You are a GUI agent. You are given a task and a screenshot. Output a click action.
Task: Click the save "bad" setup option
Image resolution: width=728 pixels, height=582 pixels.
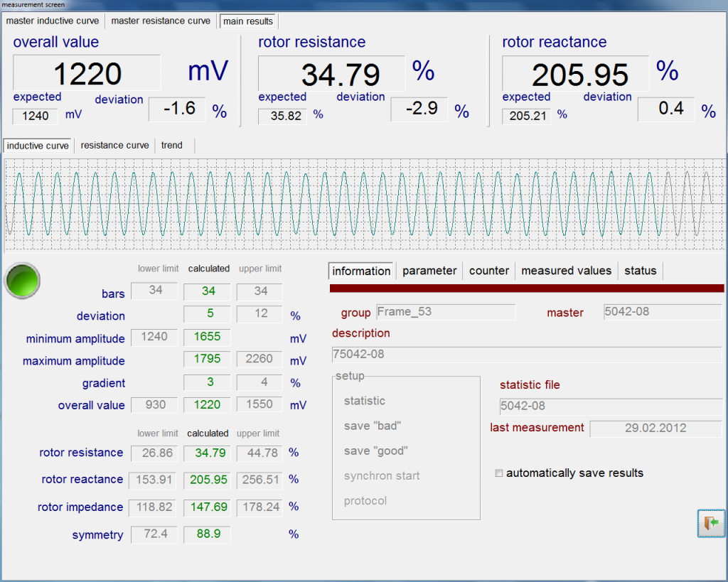373,426
